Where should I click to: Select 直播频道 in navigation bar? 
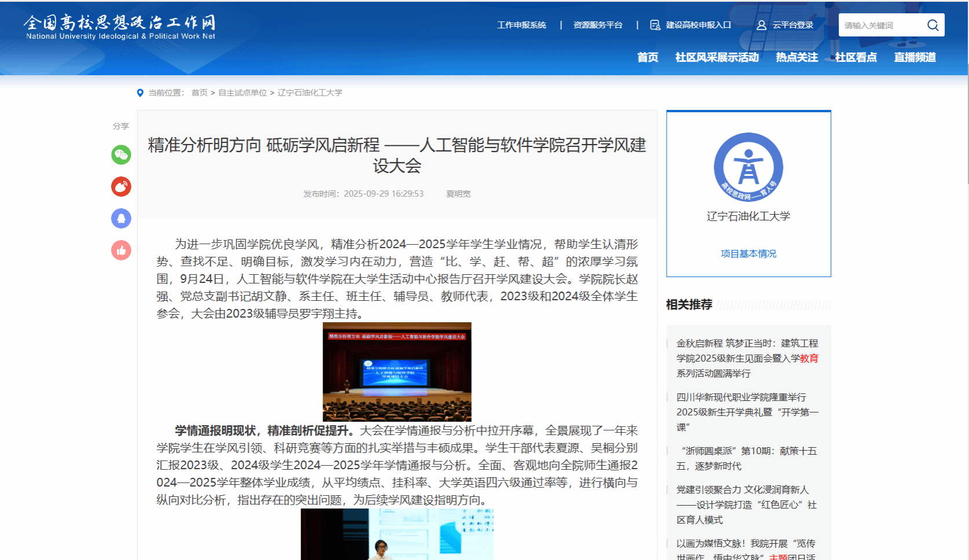pyautogui.click(x=915, y=57)
